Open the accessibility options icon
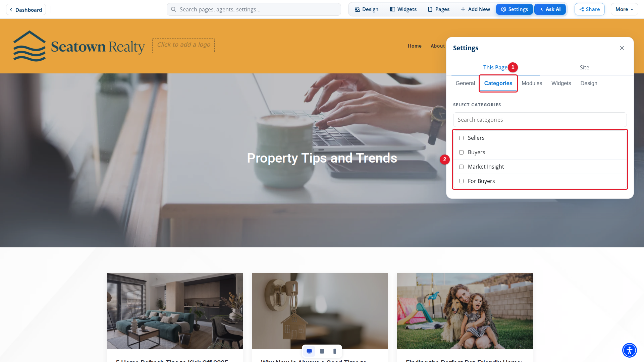The height and width of the screenshot is (362, 644). point(630,350)
